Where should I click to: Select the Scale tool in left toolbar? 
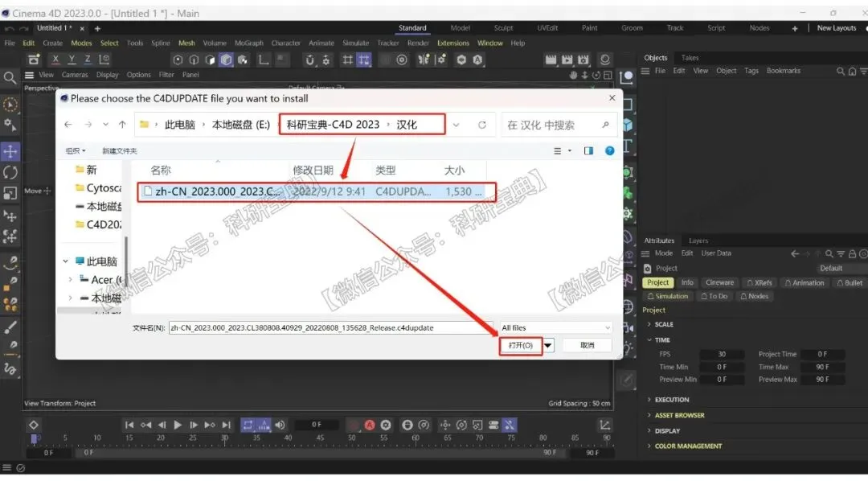point(10,193)
